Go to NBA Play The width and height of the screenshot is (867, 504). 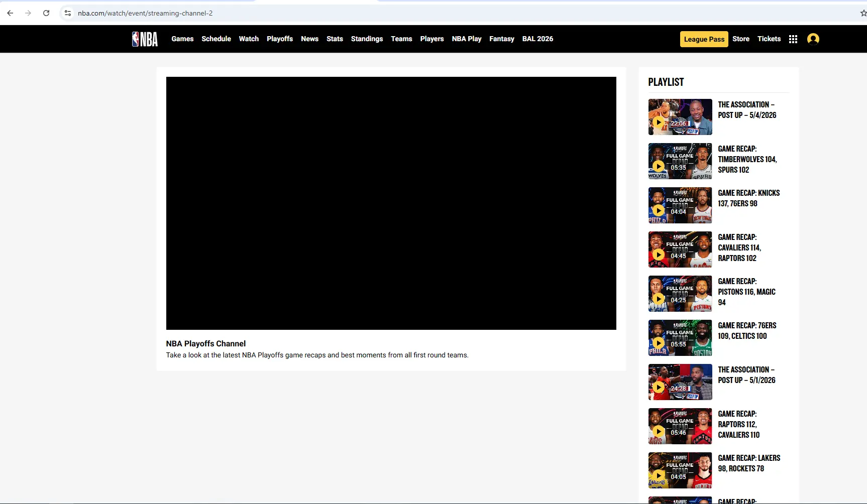point(467,39)
